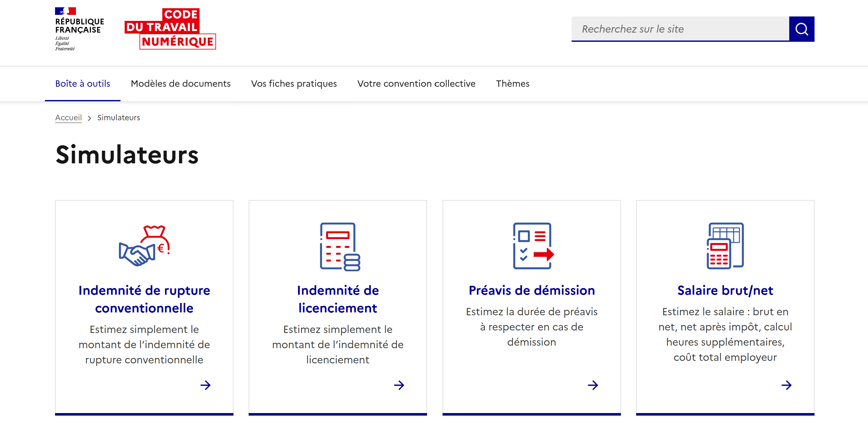The height and width of the screenshot is (433, 868).
Task: Click the arrow icon on the Salaire brut/net card
Action: [786, 385]
